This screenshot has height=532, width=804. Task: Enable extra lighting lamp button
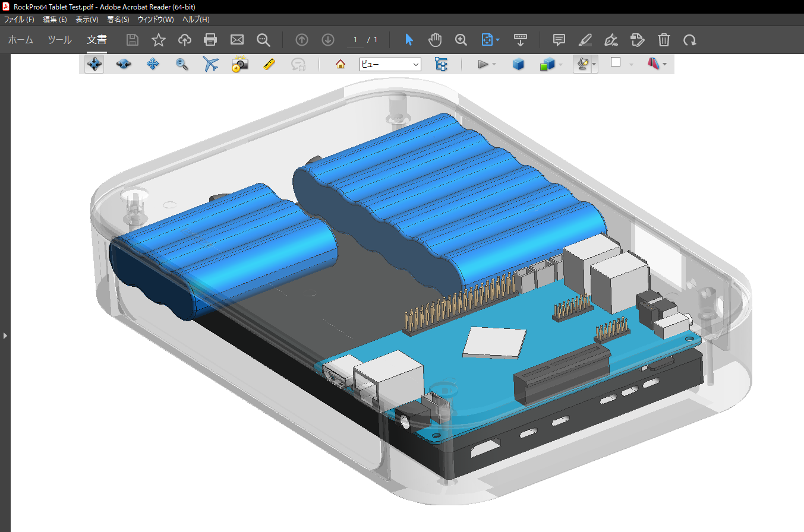(x=582, y=64)
